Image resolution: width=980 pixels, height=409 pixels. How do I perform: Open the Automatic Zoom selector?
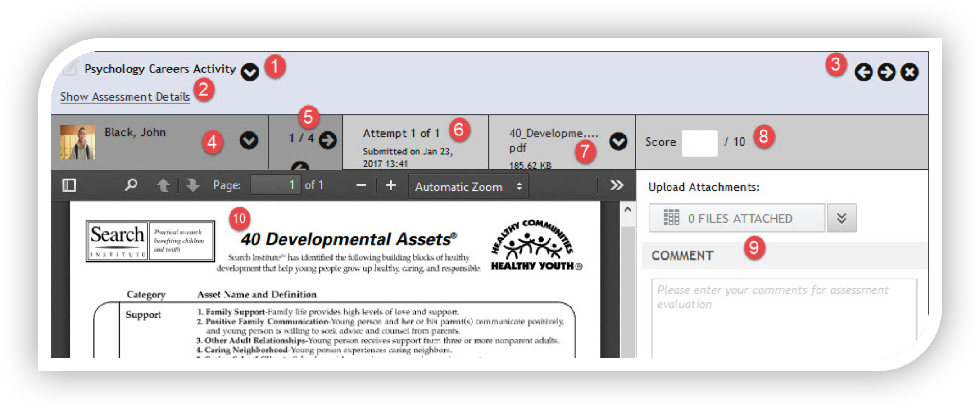tap(468, 187)
